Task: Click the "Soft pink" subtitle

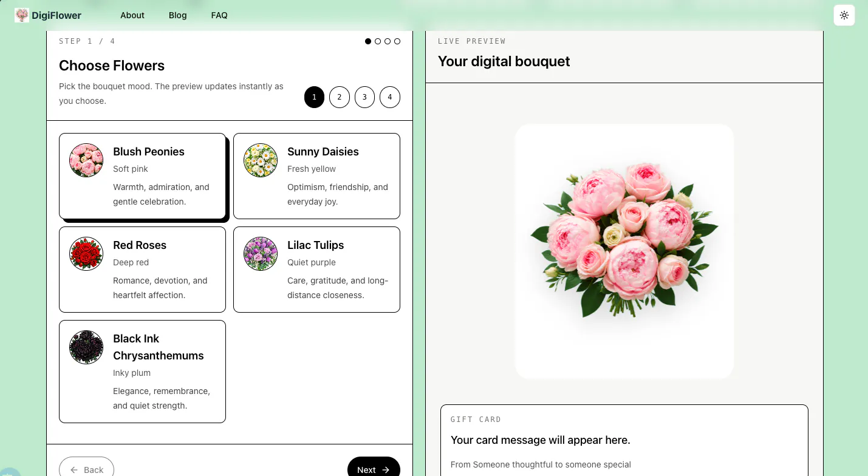Action: 131,169
